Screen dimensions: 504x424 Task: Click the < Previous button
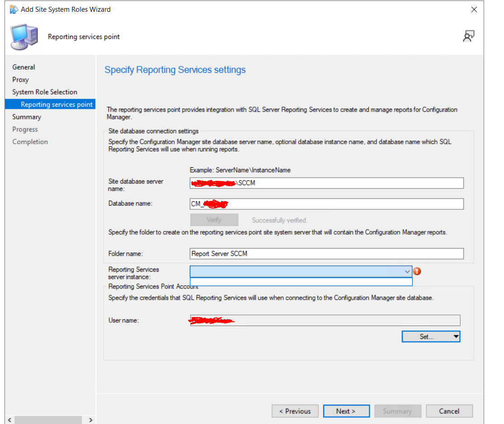(295, 411)
